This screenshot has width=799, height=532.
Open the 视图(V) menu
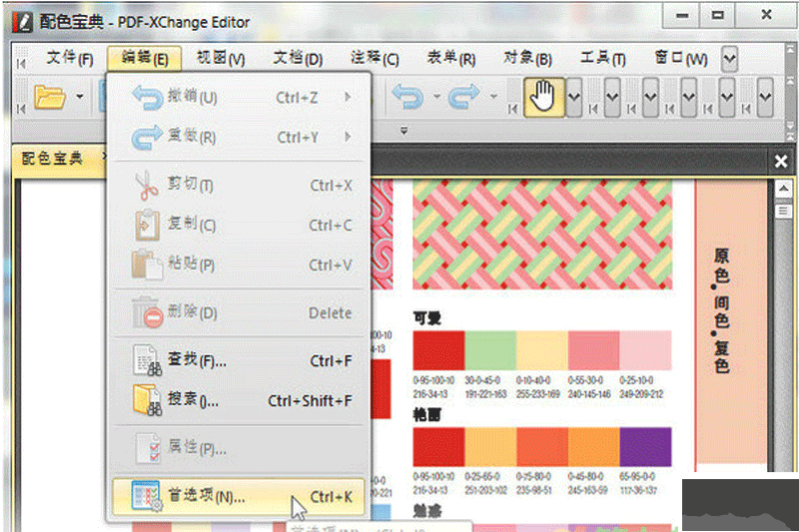221,59
